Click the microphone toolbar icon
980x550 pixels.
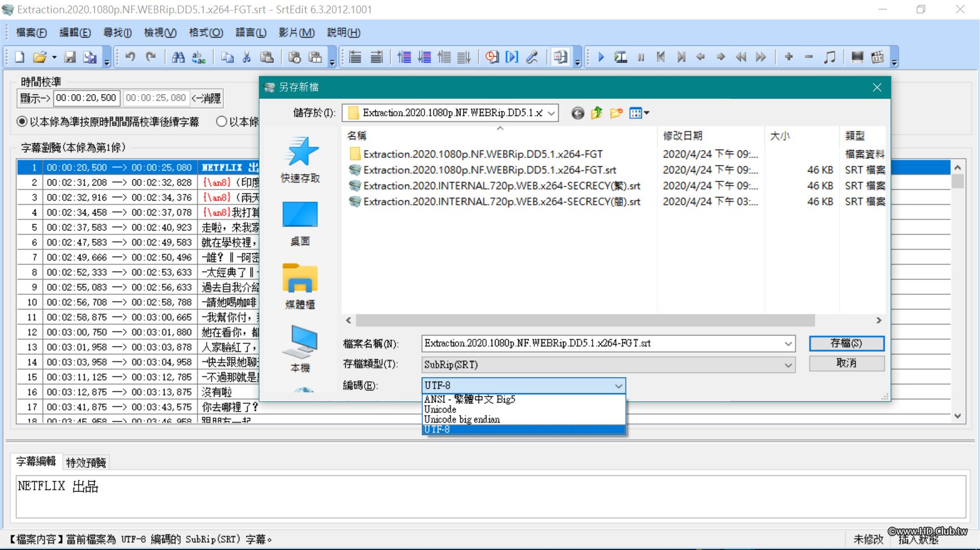(532, 57)
